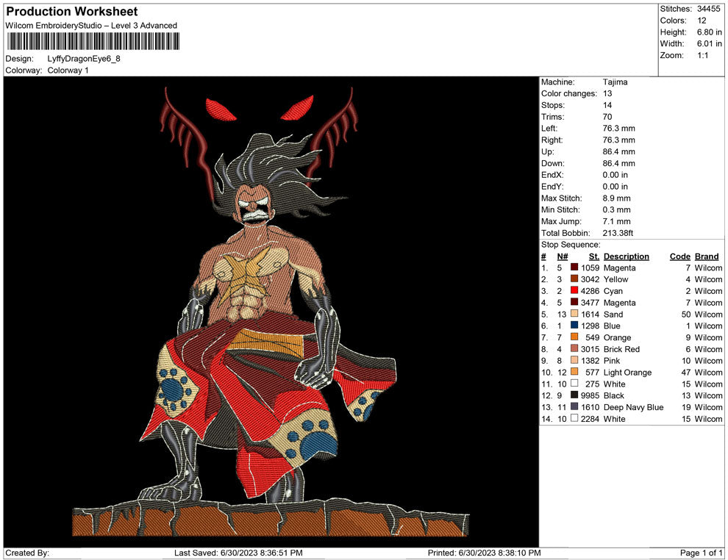The width and height of the screenshot is (728, 560).
Task: Click the 'Created By:' footer label
Action: (x=27, y=553)
